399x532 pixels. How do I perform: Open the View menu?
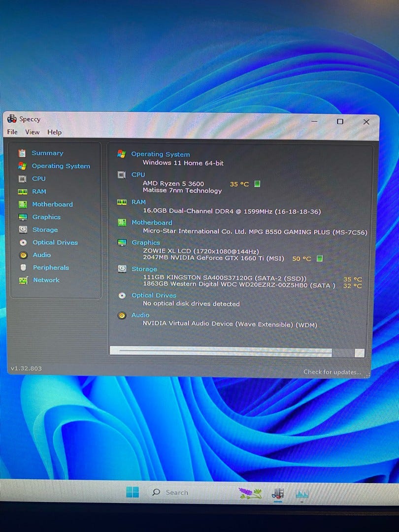coord(32,132)
